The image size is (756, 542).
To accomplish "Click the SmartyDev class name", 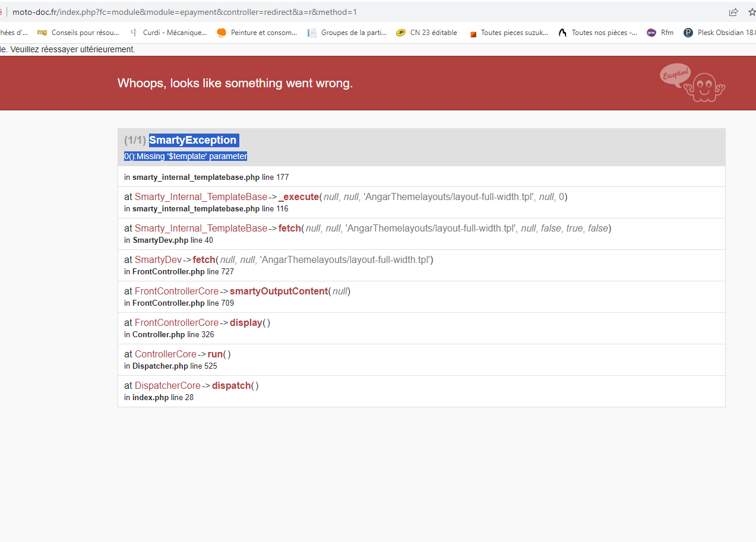I will 158,259.
